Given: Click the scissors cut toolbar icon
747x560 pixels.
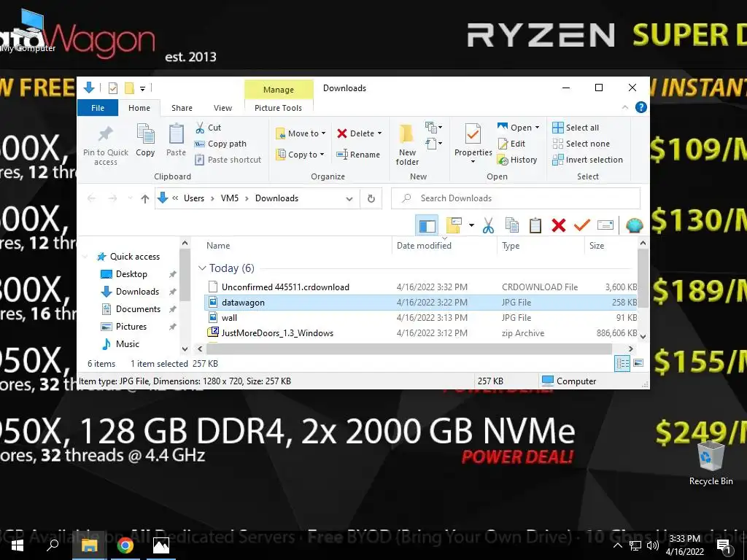Looking at the screenshot, I should pos(488,225).
